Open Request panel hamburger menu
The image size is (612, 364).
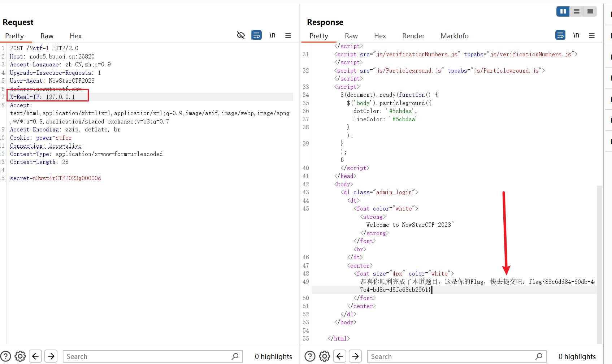tap(288, 35)
